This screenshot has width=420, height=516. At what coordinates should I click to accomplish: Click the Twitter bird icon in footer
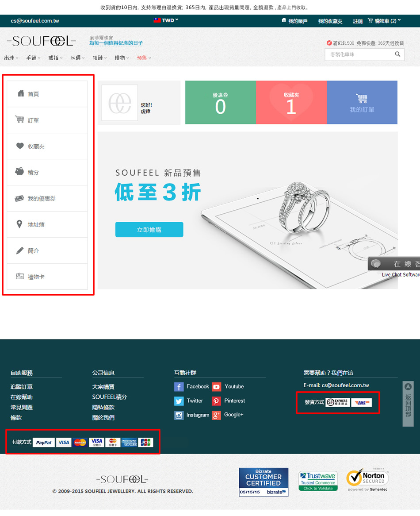[179, 401]
